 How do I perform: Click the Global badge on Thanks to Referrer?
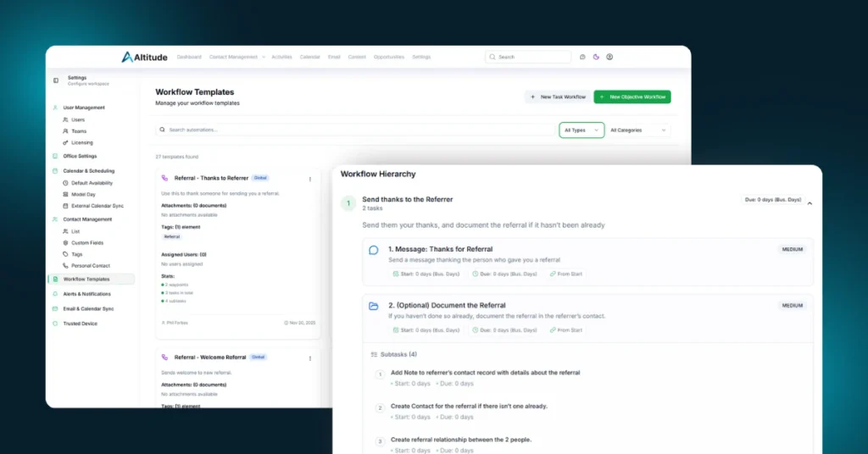pos(260,178)
